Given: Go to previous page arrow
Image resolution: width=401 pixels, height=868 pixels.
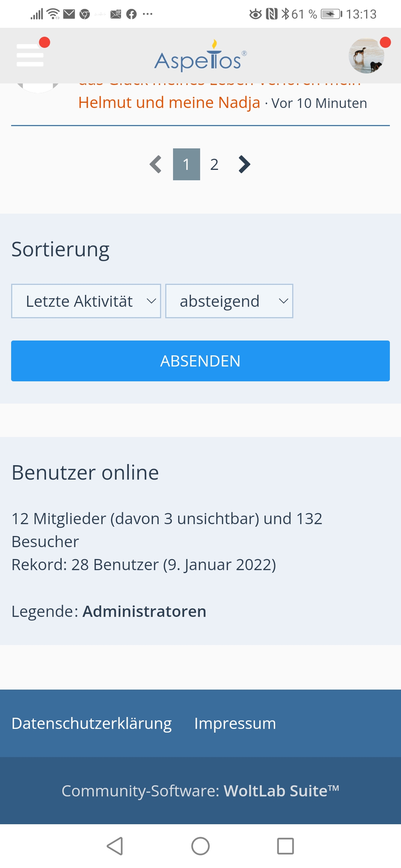Looking at the screenshot, I should [x=156, y=164].
